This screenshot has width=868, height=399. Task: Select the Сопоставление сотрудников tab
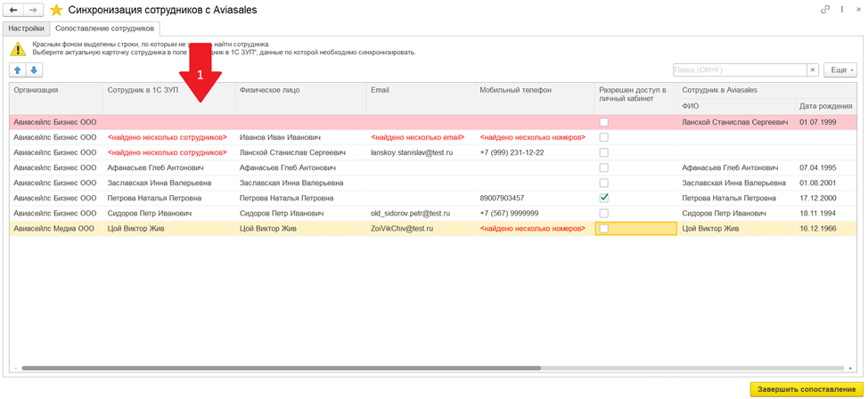[104, 28]
